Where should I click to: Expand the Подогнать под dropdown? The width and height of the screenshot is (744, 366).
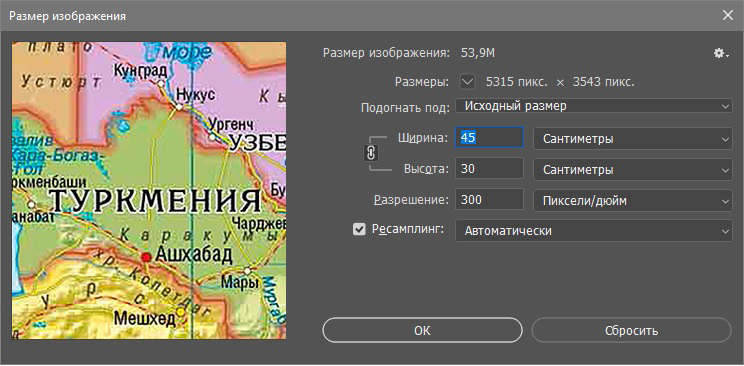pos(594,105)
